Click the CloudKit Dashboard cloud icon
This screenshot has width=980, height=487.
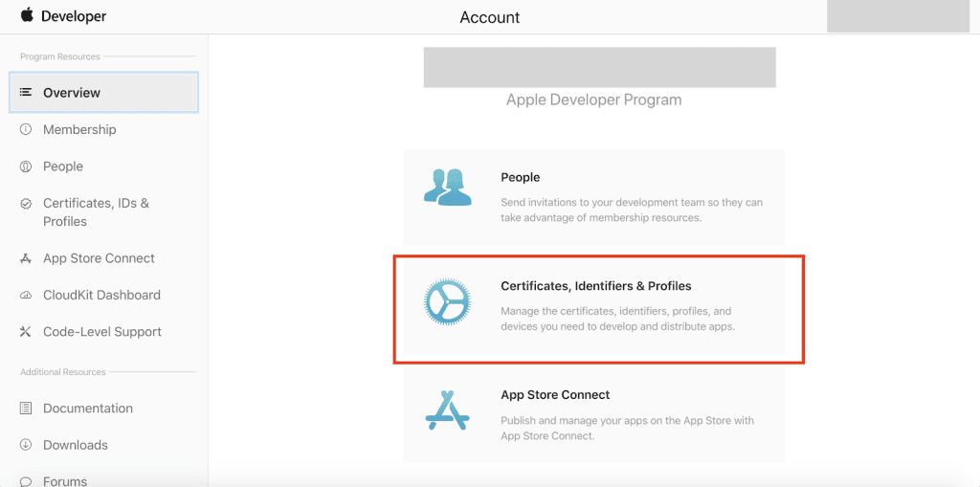click(x=26, y=295)
